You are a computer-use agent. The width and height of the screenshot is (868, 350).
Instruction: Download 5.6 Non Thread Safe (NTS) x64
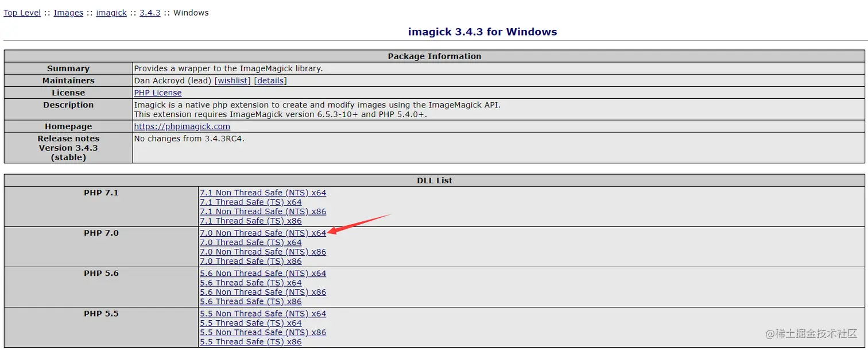pos(263,274)
